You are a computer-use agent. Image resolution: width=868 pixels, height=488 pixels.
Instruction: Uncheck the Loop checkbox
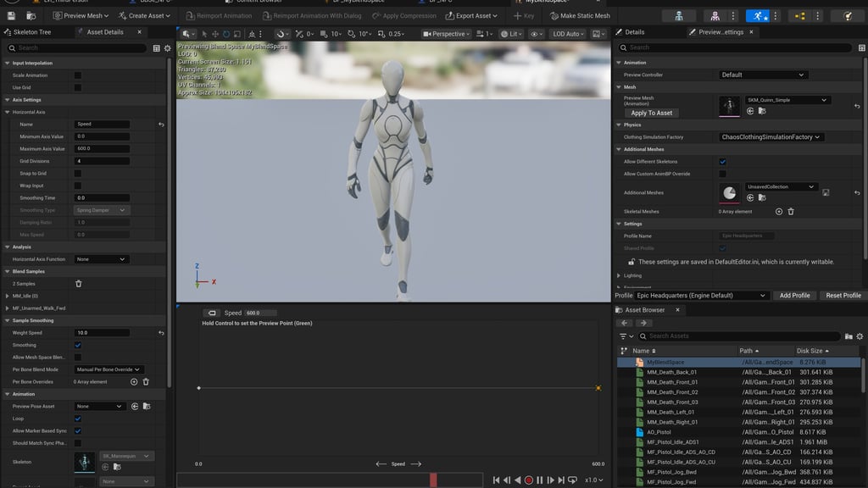(x=78, y=419)
